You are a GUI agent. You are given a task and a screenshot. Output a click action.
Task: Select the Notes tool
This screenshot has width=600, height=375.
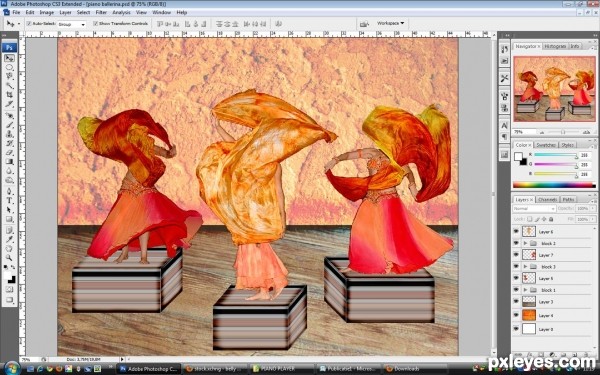click(9, 230)
